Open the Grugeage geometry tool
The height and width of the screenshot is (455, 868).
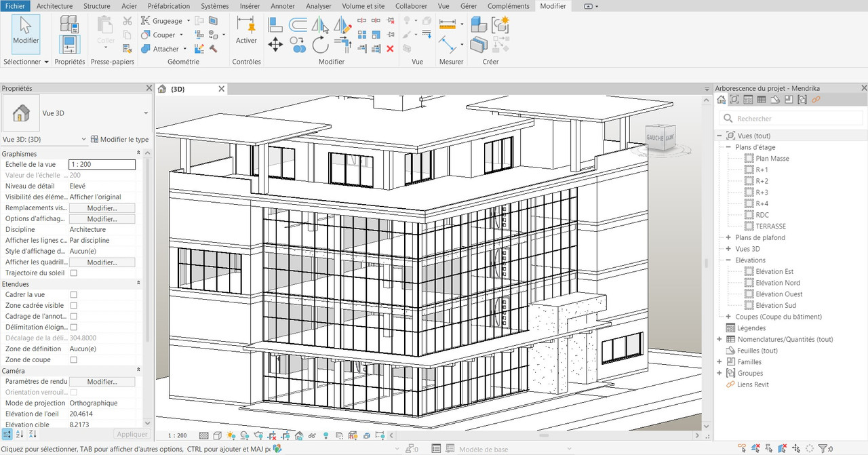(x=167, y=21)
